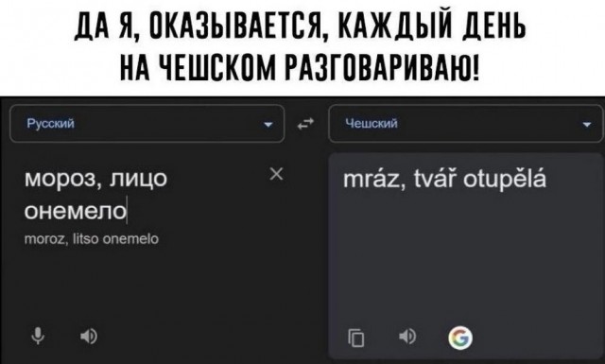This screenshot has height=364, width=605.
Task: Open the Чешский target language dropdown arrow
Action: coord(587,124)
